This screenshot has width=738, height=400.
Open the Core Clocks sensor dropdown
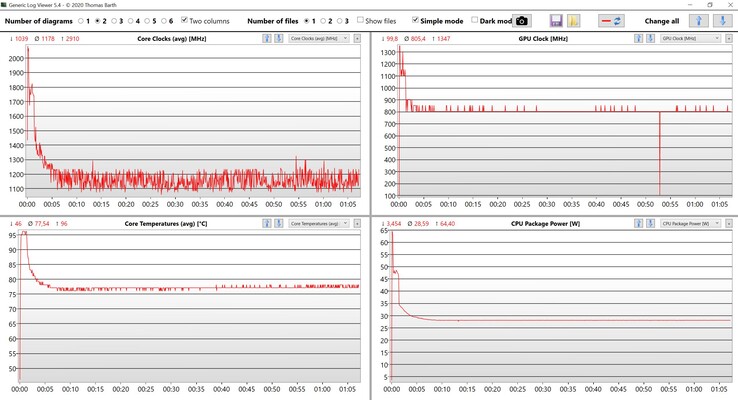[x=319, y=38]
